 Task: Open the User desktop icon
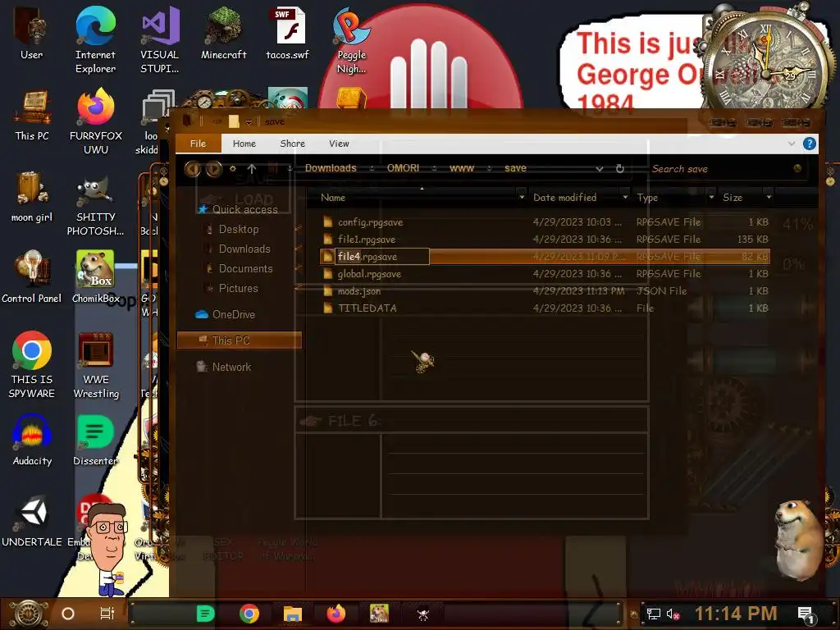pos(31,33)
